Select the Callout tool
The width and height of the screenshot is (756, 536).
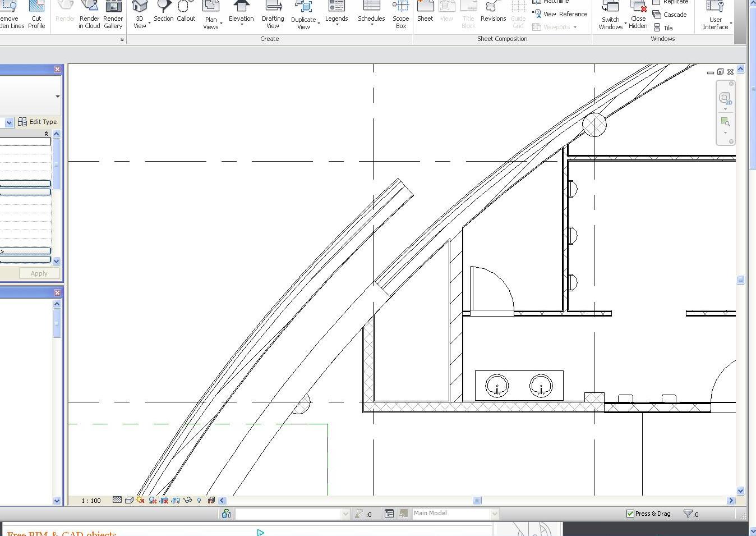point(186,12)
